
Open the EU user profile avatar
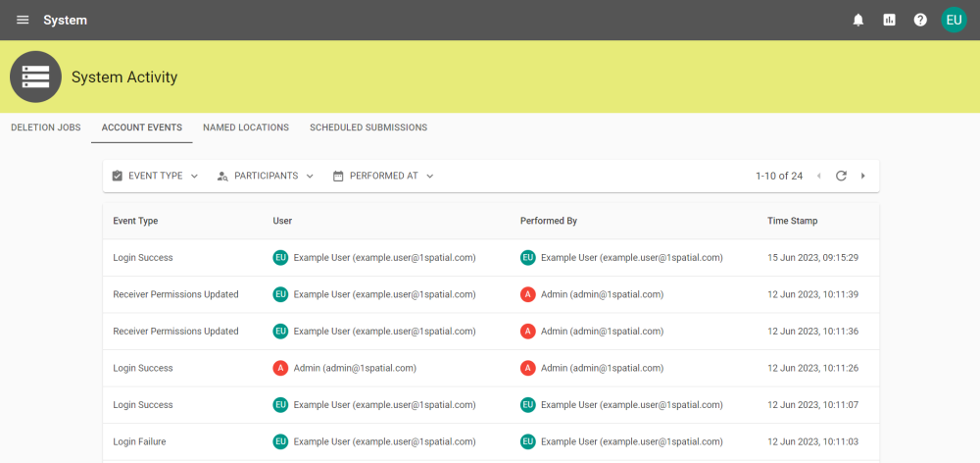(954, 20)
